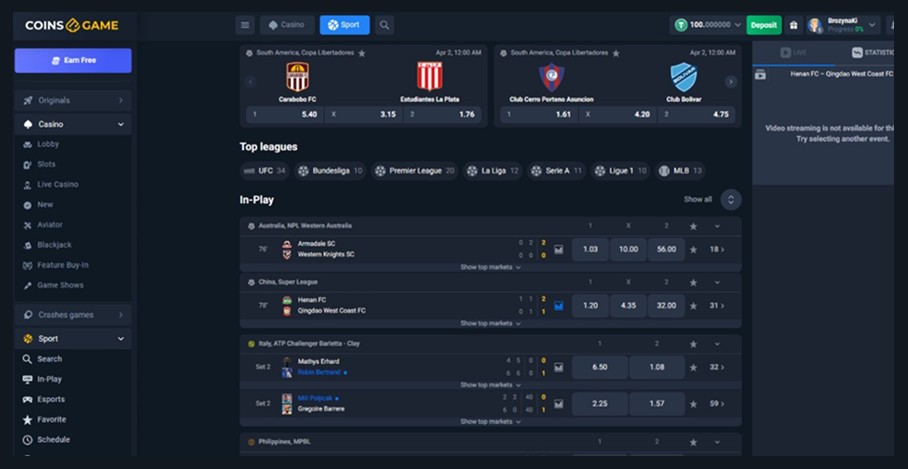Image resolution: width=908 pixels, height=469 pixels.
Task: Click the green Deposit button
Action: [x=764, y=25]
